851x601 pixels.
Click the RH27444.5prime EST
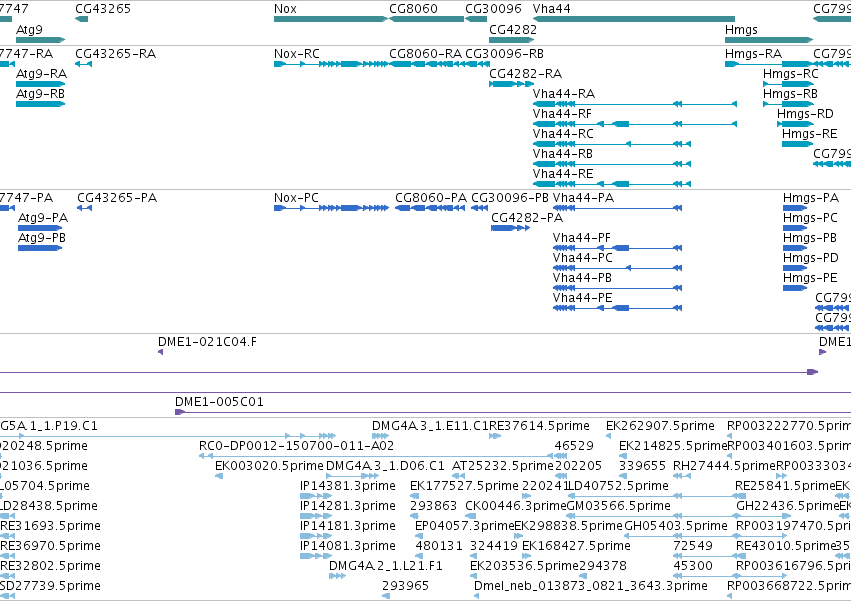[682, 476]
